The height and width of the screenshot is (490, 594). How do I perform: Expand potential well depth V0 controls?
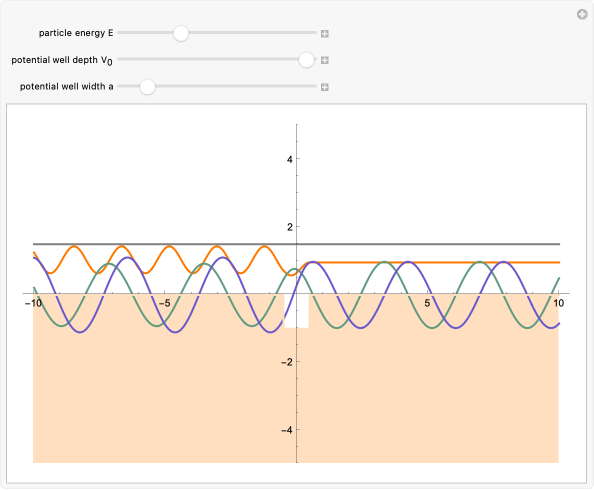(325, 60)
